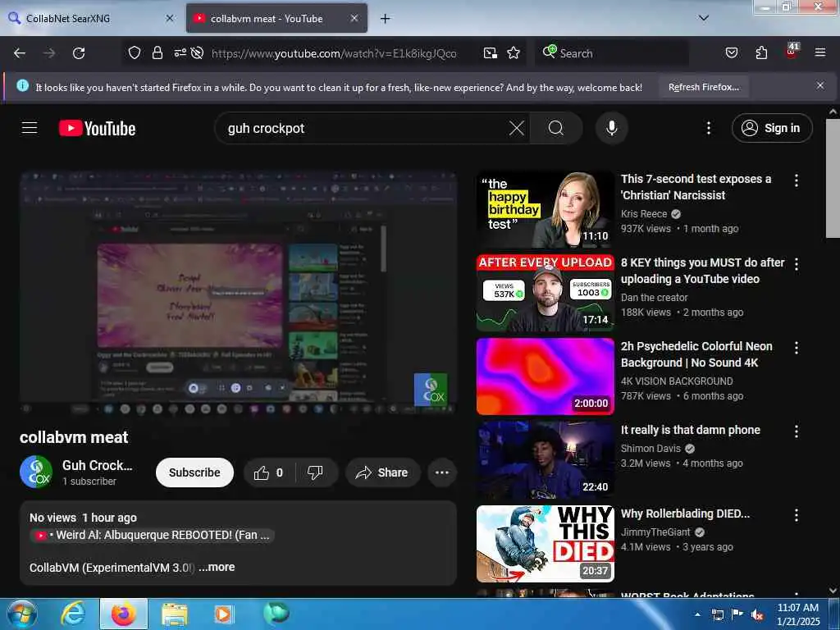Open the 22:40 Shimon Davis video thumbnail

pyautogui.click(x=546, y=460)
